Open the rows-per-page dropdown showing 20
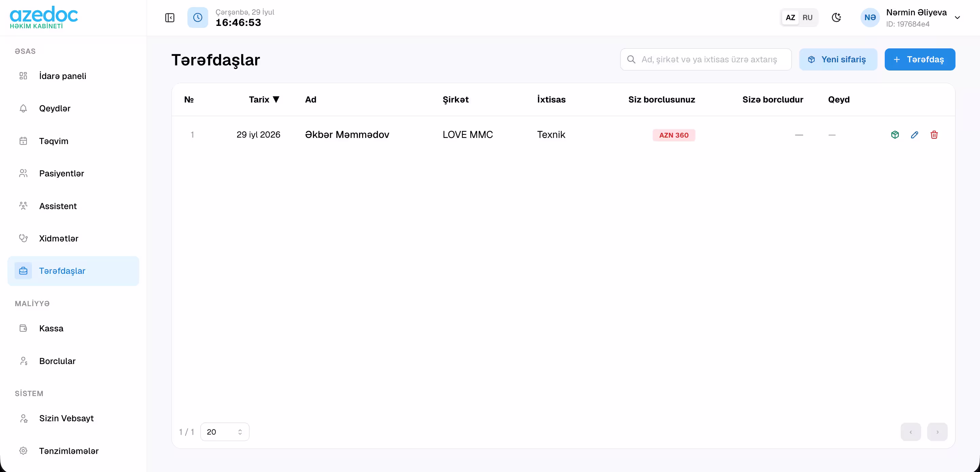The image size is (980, 472). point(225,432)
